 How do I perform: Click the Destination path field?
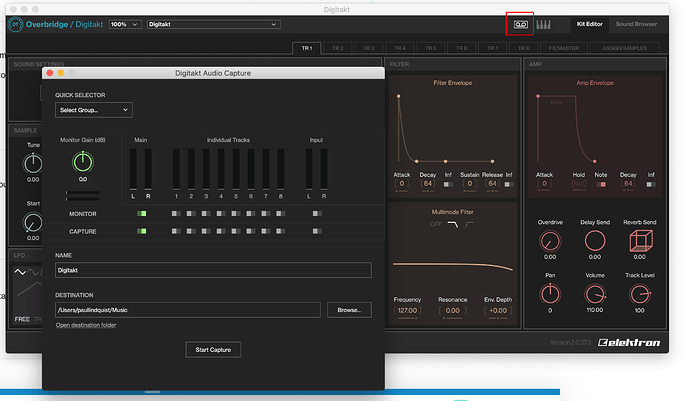[187, 310]
